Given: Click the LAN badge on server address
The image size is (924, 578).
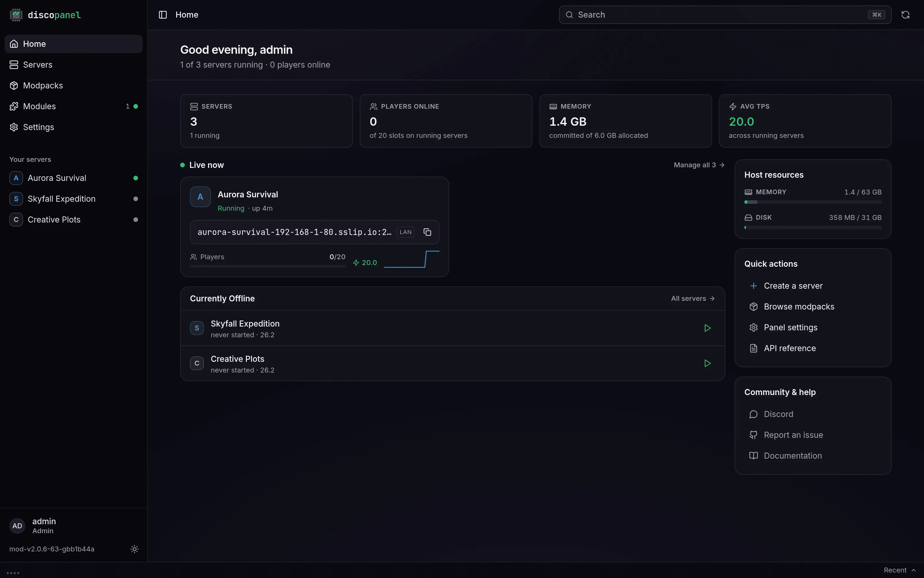Looking at the screenshot, I should (x=405, y=232).
